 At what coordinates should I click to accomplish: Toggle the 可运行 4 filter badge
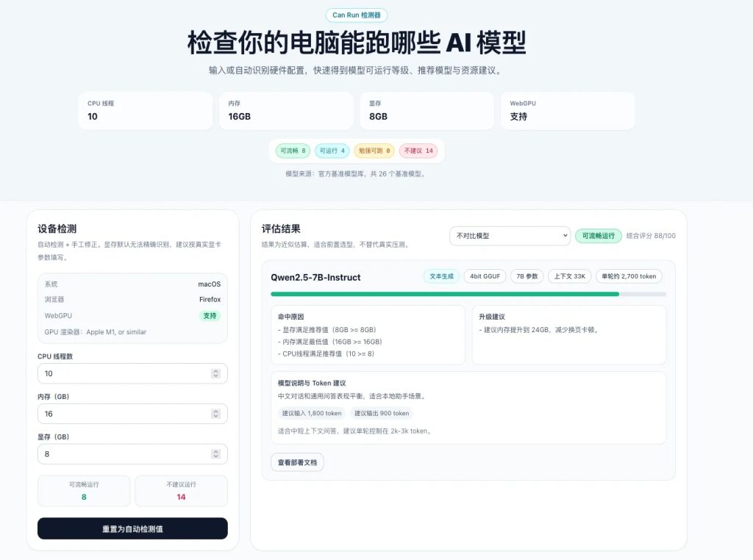click(332, 150)
